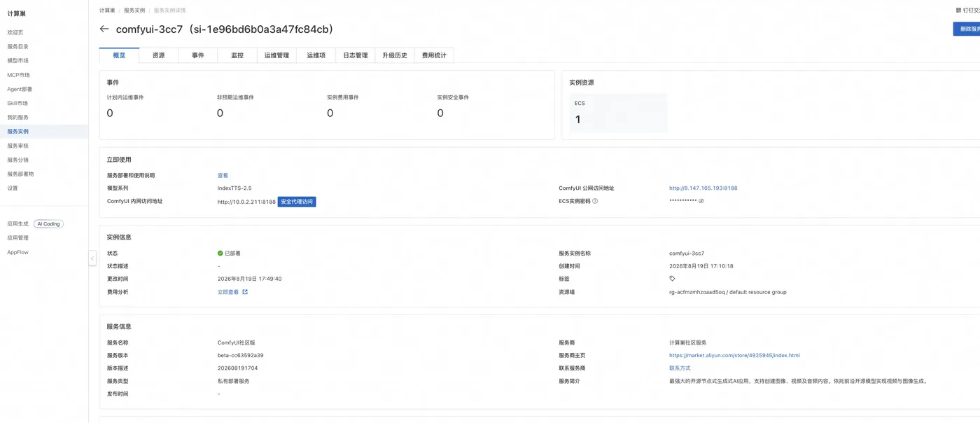Click the 计算巢社区服务 provider name
Screen dimensions: 980x423
[688, 343]
